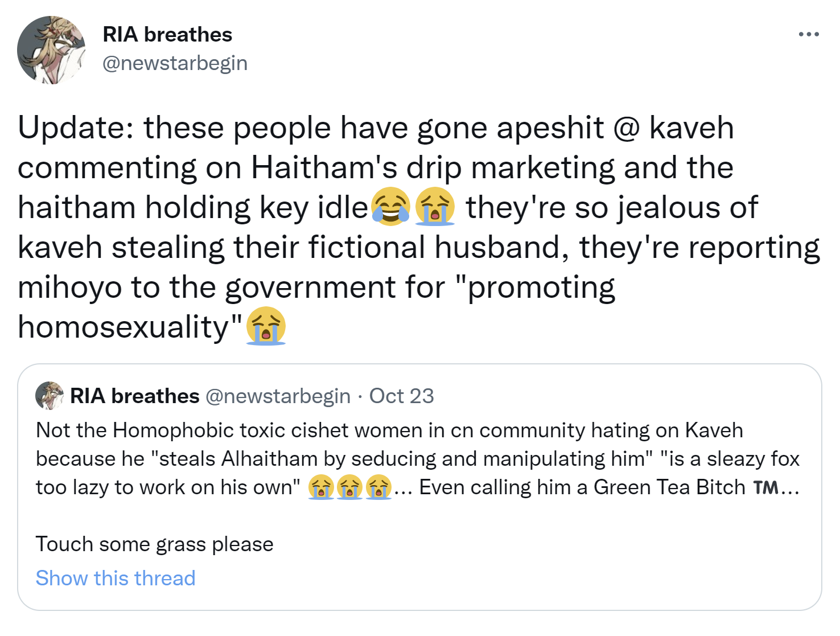Click the first crying emoji in the quoted tweet
840x636 pixels.
(321, 487)
